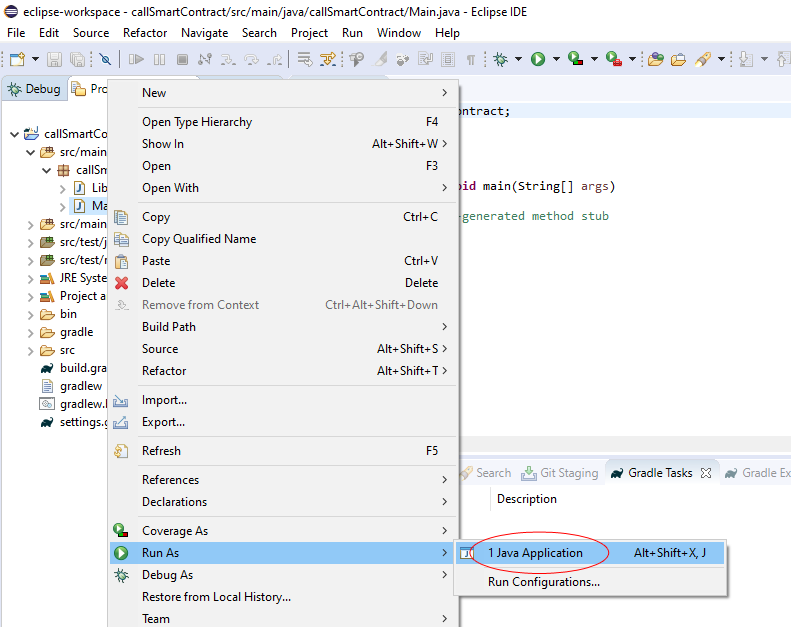Select the src folder in tree

57,350
